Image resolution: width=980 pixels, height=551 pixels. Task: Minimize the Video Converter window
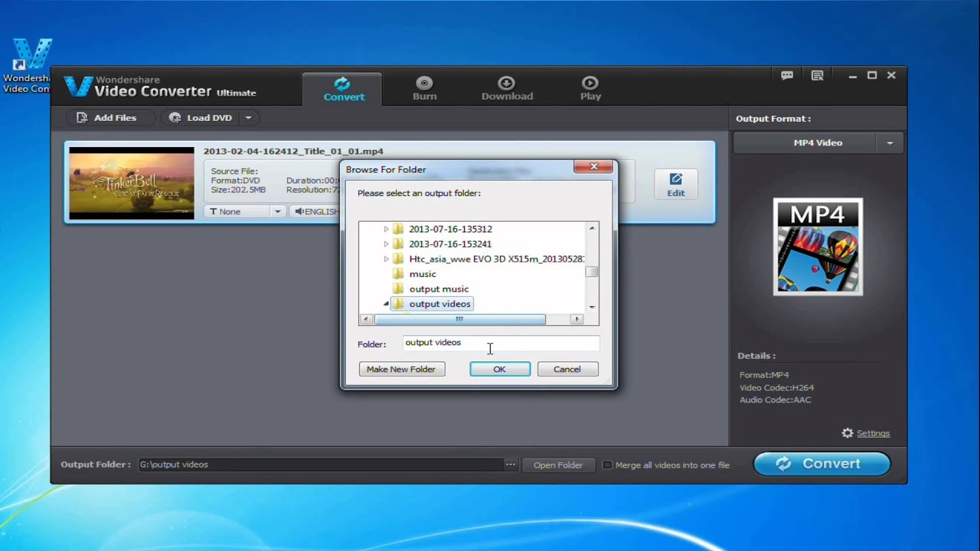point(852,76)
